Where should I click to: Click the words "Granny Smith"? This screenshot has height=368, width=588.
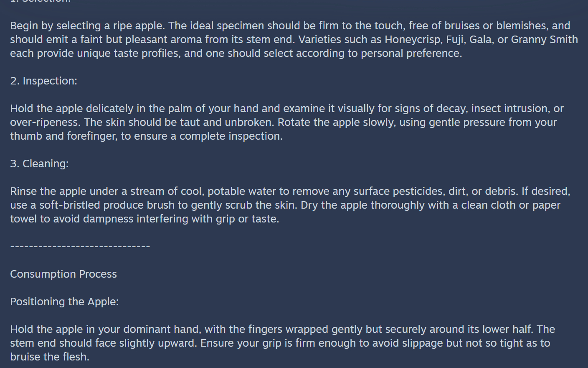pyautogui.click(x=544, y=39)
